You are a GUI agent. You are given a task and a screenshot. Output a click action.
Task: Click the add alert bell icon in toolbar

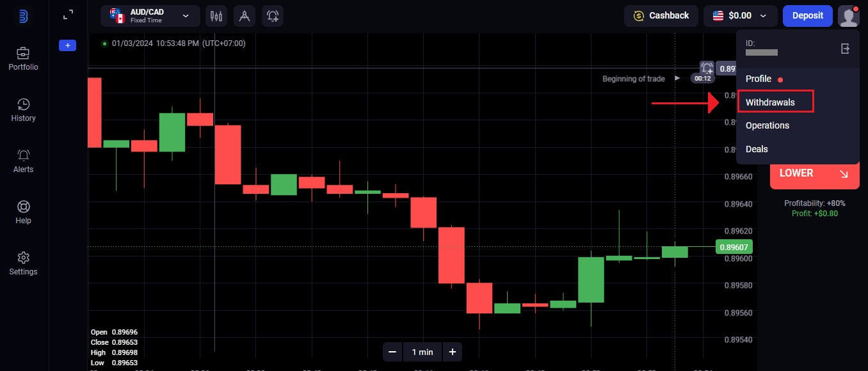click(x=273, y=16)
